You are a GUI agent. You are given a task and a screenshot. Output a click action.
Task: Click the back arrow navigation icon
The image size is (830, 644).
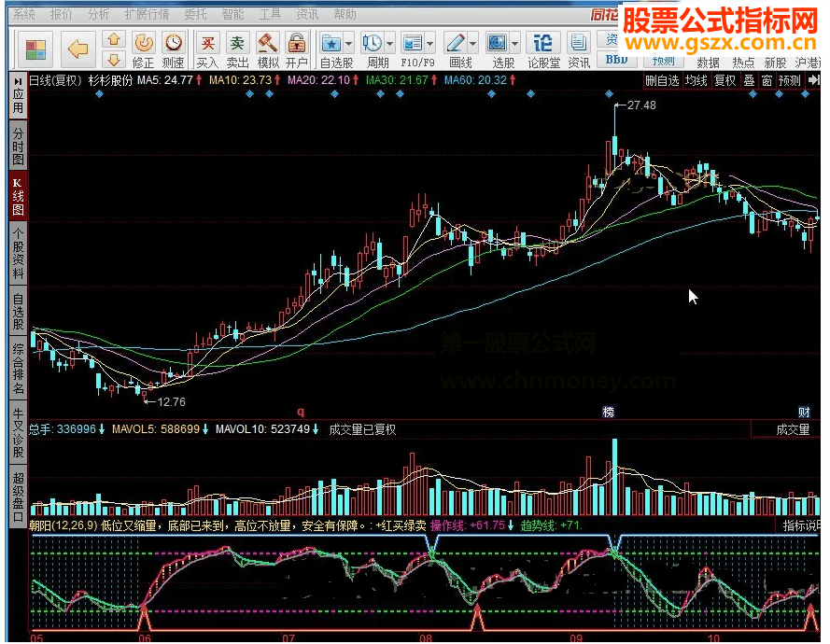click(x=78, y=48)
